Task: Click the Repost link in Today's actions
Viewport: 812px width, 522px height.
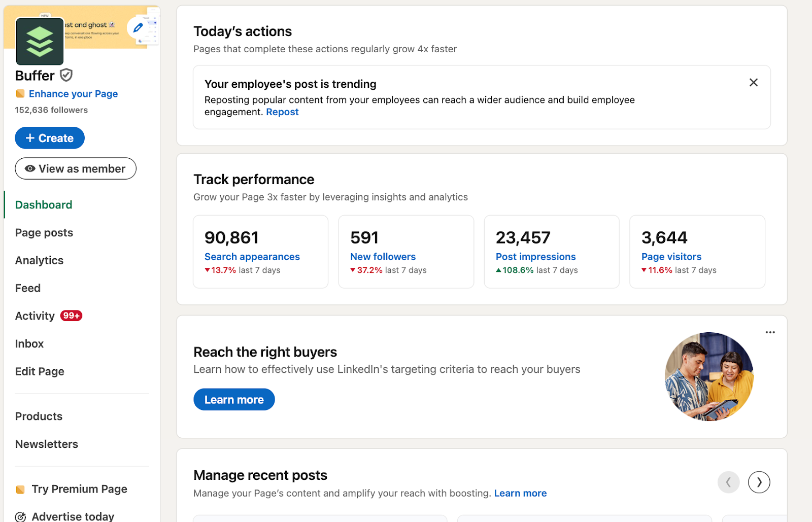Action: 282,112
